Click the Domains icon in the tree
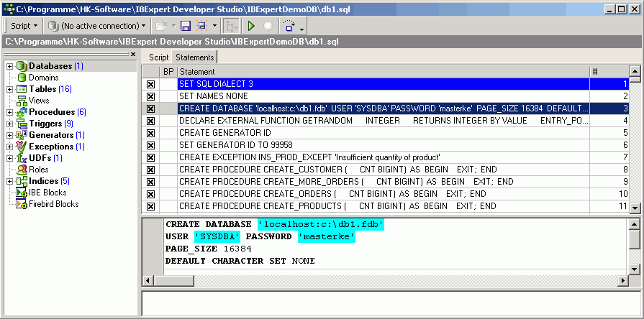The width and height of the screenshot is (644, 319). coord(22,78)
